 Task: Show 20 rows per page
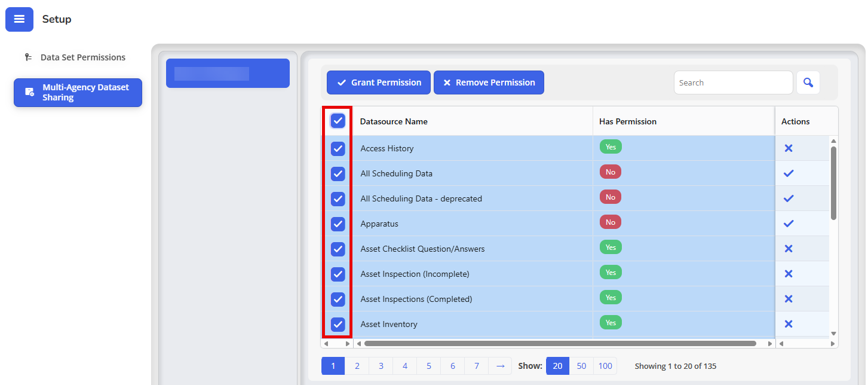pyautogui.click(x=557, y=366)
